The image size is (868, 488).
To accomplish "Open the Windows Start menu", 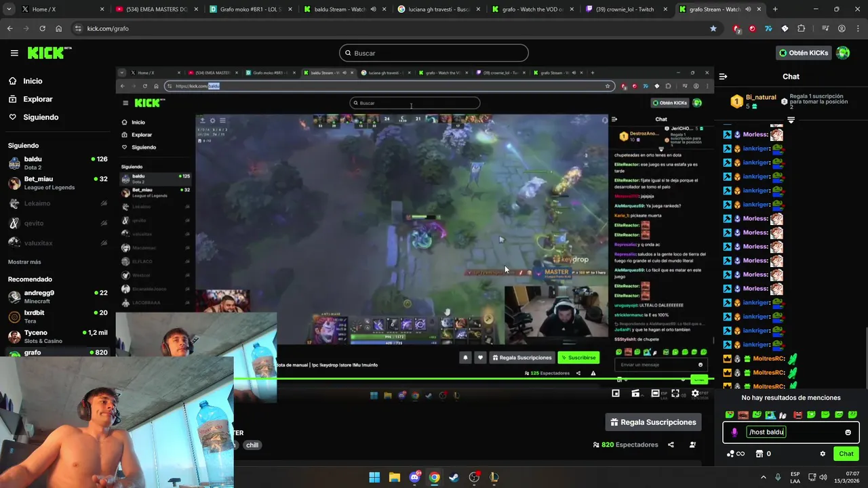I will point(374,477).
